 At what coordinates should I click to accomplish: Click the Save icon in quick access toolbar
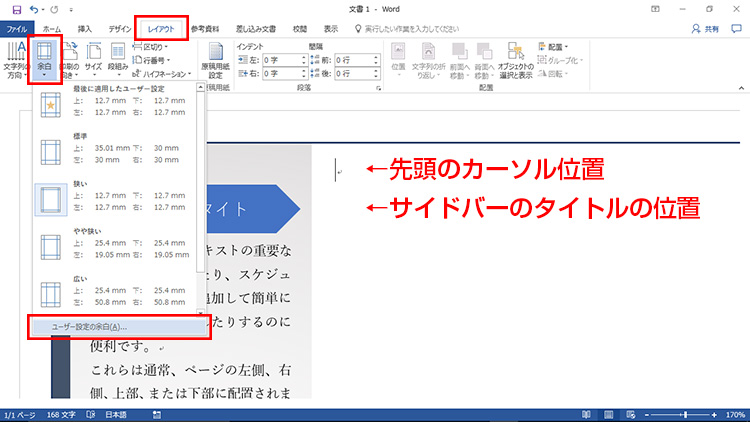[16, 9]
